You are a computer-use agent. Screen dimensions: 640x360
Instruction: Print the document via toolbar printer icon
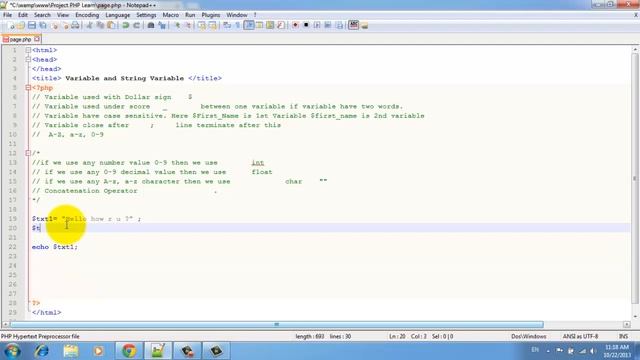tap(76, 25)
